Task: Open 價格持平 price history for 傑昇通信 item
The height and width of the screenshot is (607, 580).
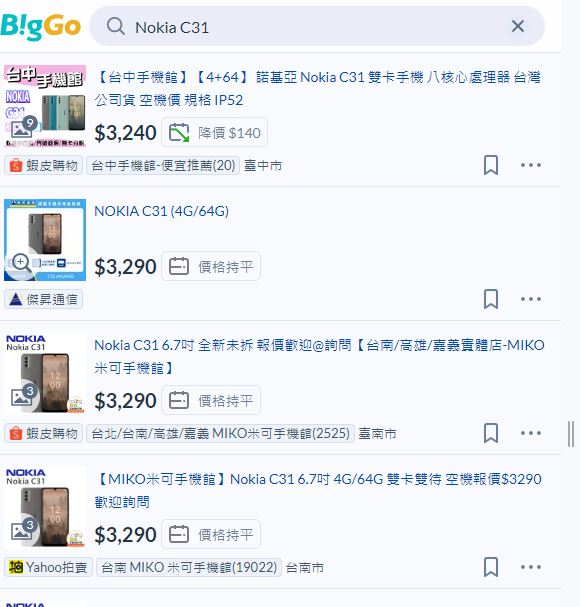Action: click(x=211, y=266)
